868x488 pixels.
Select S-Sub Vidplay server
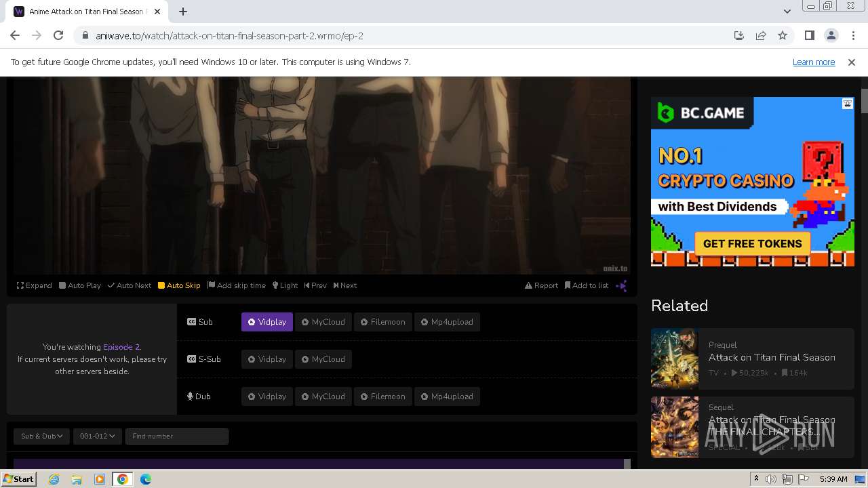(267, 359)
